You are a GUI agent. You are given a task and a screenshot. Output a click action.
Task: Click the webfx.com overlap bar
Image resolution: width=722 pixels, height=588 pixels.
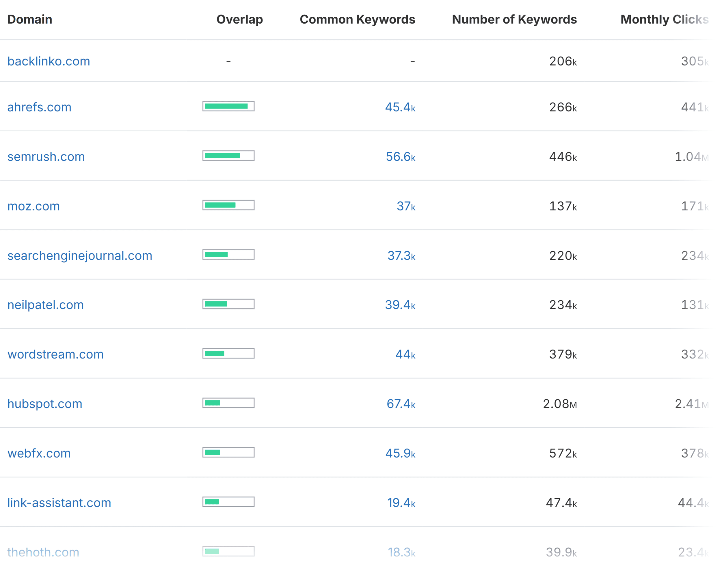click(x=228, y=452)
